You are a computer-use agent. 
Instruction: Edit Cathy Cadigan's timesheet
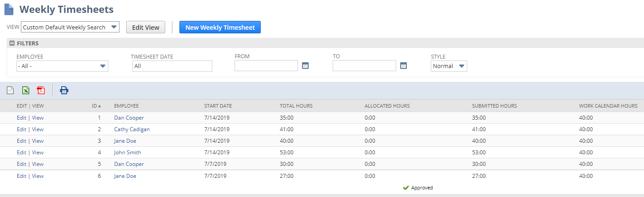click(x=21, y=129)
